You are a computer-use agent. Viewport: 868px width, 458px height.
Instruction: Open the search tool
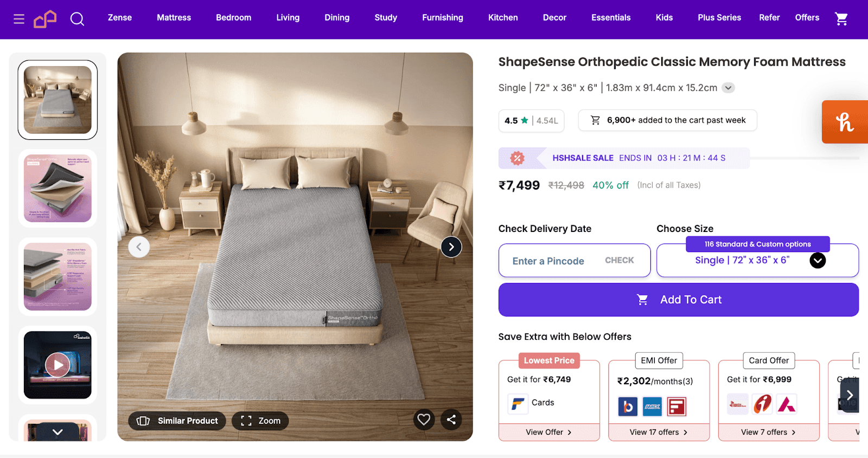(77, 18)
